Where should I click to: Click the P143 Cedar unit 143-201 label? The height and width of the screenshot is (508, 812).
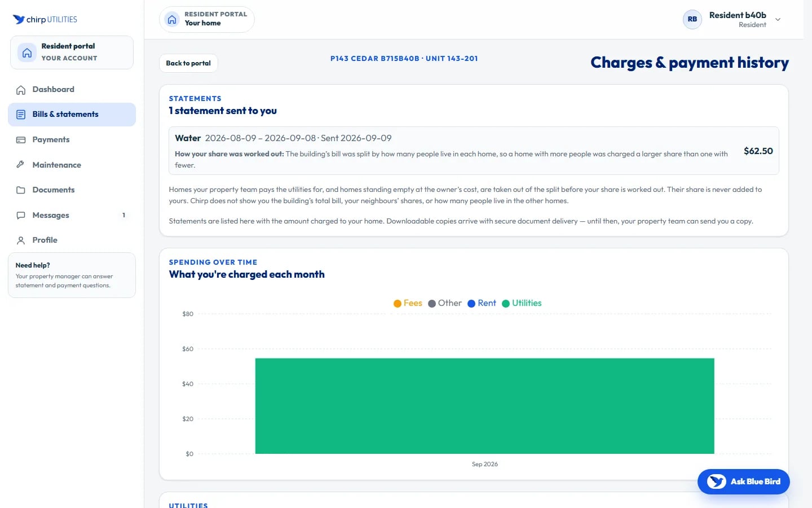pos(404,59)
